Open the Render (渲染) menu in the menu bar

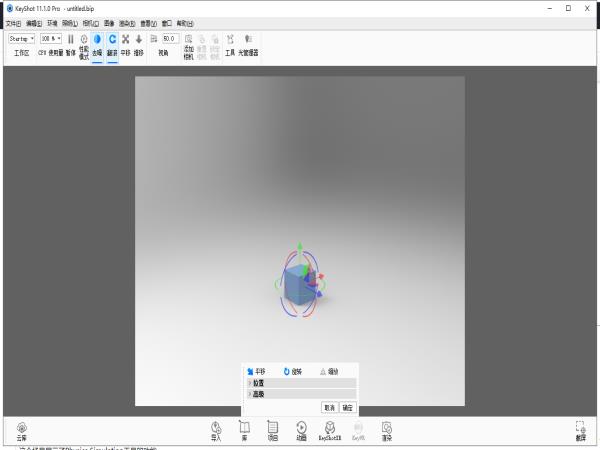click(127, 23)
